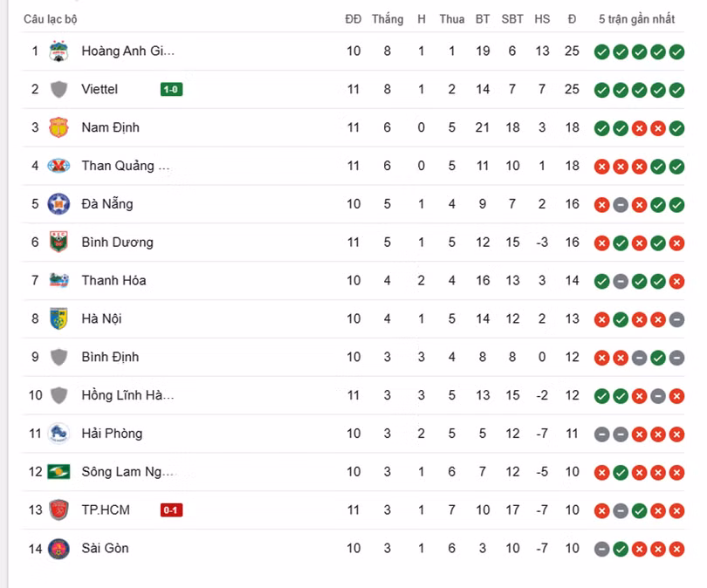This screenshot has width=707, height=588.
Task: Click the Bình Dương club crest
Action: [58, 242]
